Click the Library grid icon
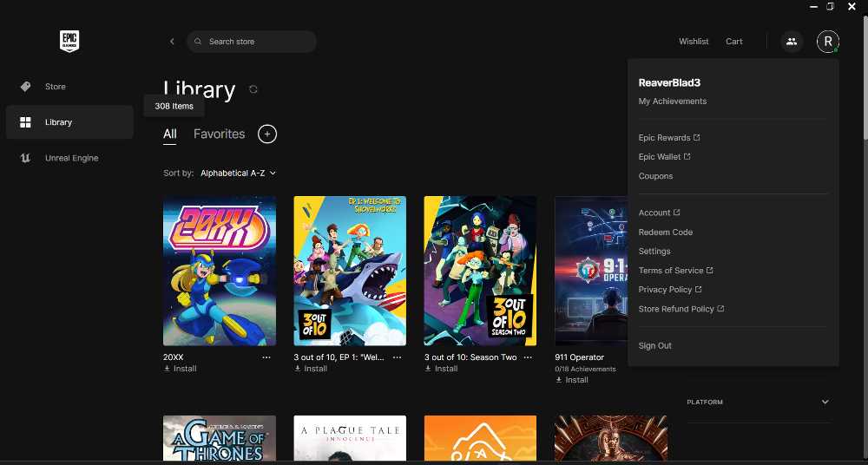Screen dimensions: 868x465 pyautogui.click(x=25, y=122)
